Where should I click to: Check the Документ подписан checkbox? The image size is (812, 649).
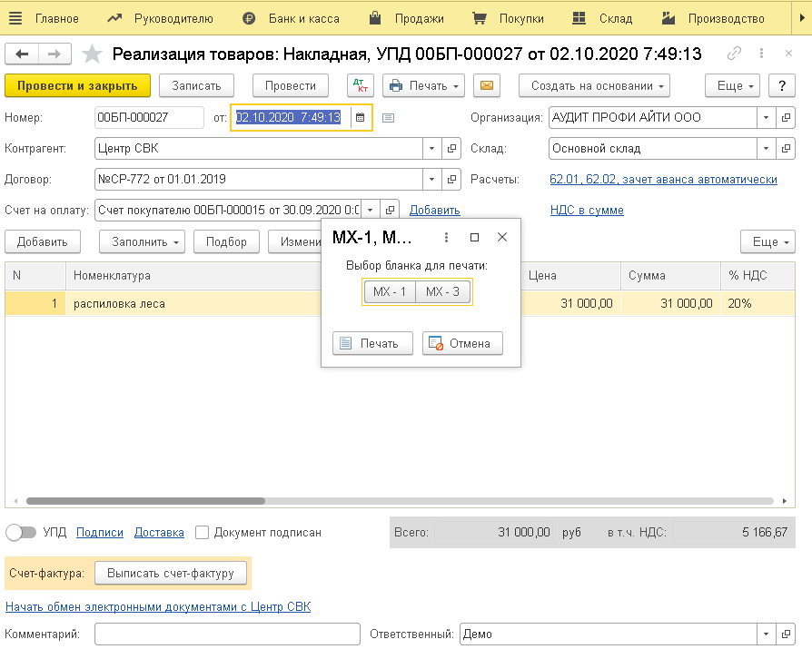point(203,533)
